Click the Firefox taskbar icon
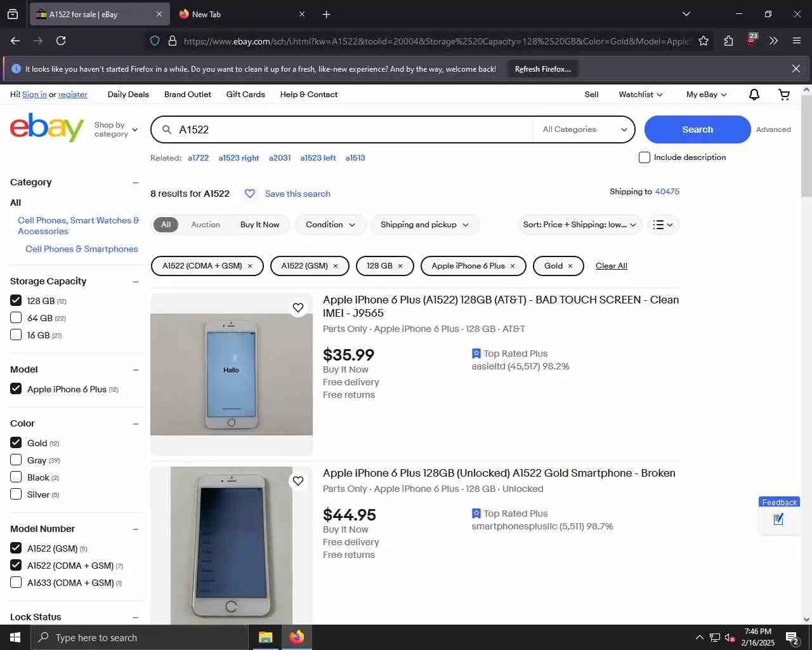 point(296,637)
